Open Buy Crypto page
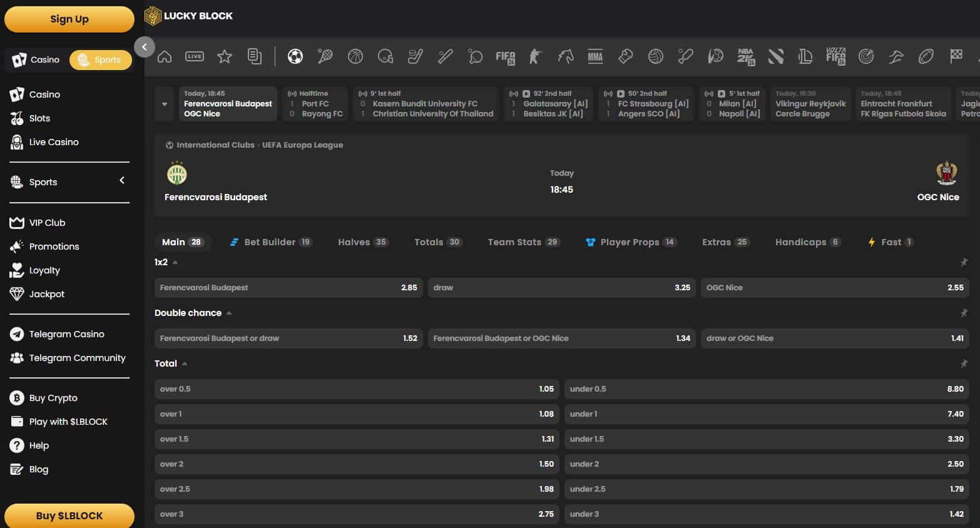 [x=53, y=398]
